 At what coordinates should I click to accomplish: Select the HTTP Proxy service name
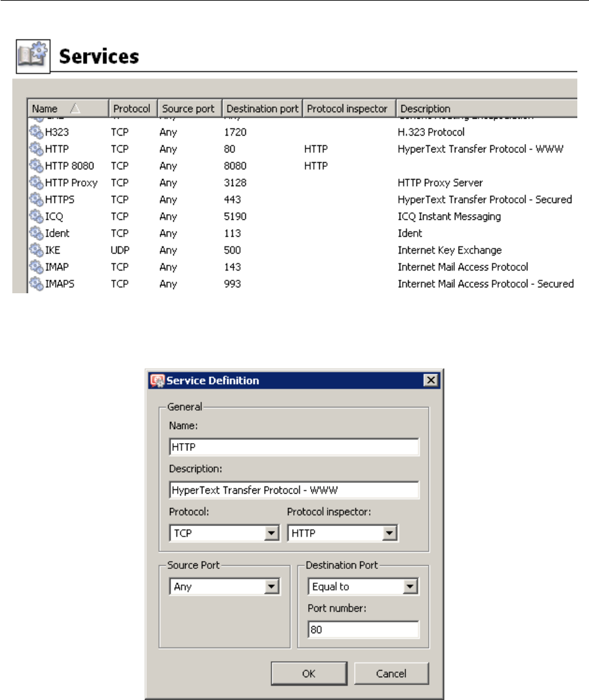click(71, 183)
